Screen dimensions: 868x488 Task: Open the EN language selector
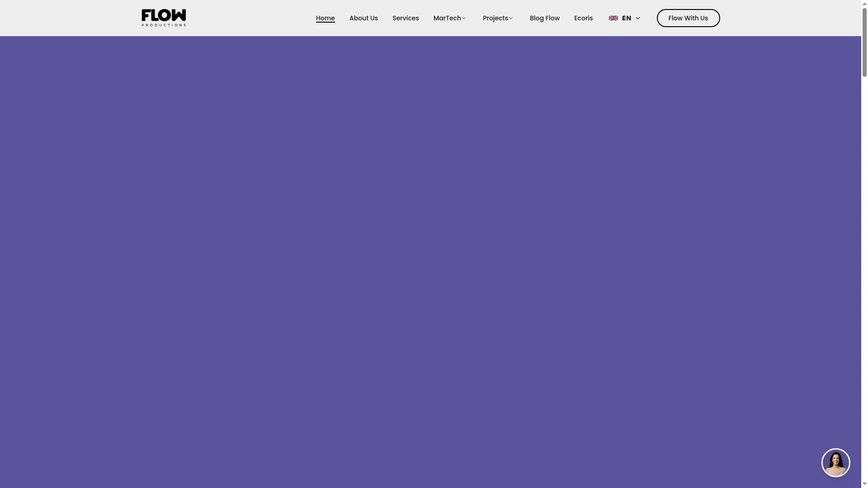[x=625, y=18]
